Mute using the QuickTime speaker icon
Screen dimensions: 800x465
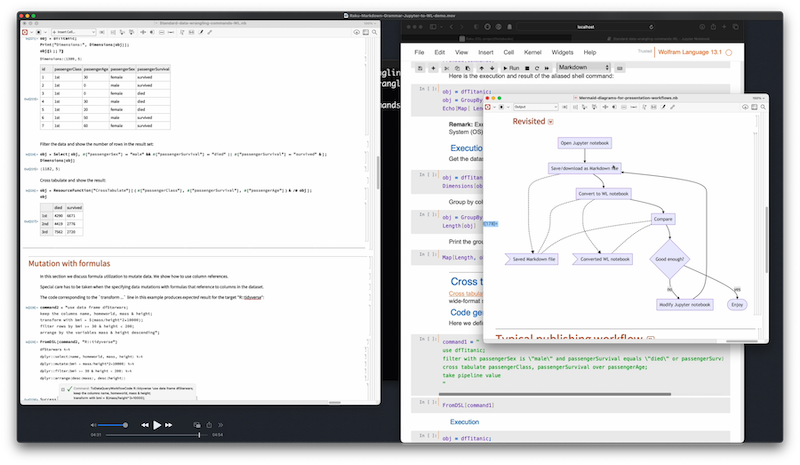93,425
